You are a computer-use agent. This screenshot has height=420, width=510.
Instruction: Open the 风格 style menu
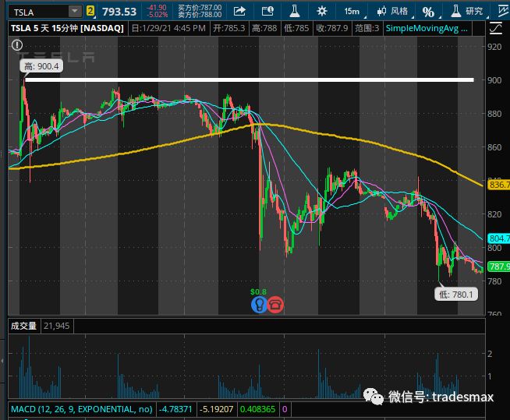(x=392, y=12)
